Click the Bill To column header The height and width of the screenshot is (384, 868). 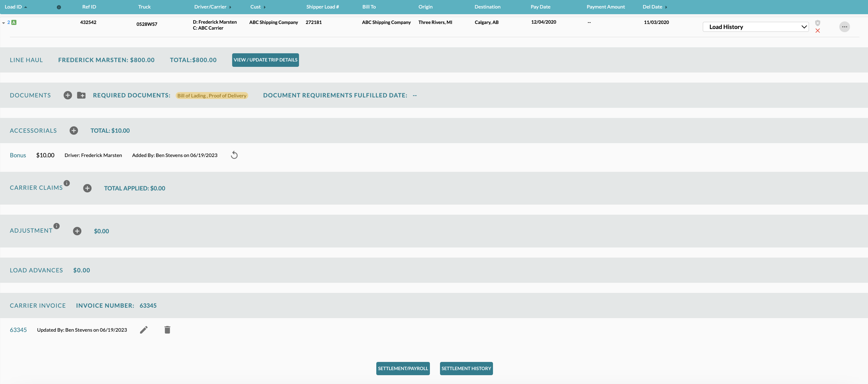point(369,7)
